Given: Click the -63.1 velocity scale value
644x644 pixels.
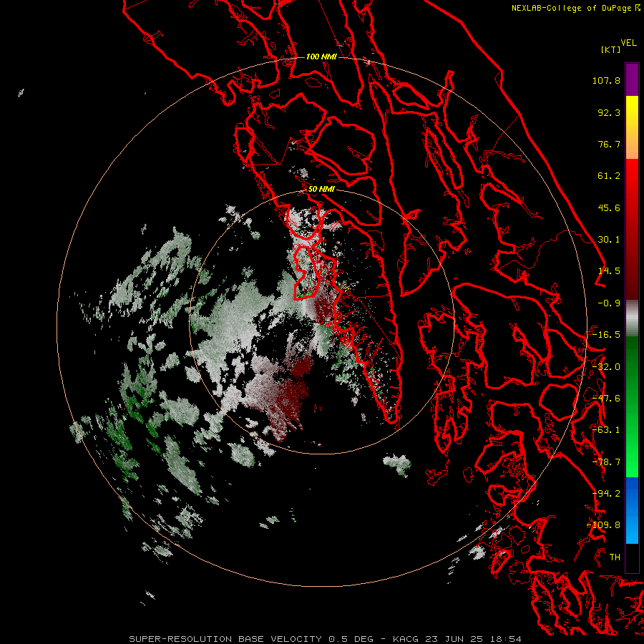Looking at the screenshot, I should coord(606,430).
